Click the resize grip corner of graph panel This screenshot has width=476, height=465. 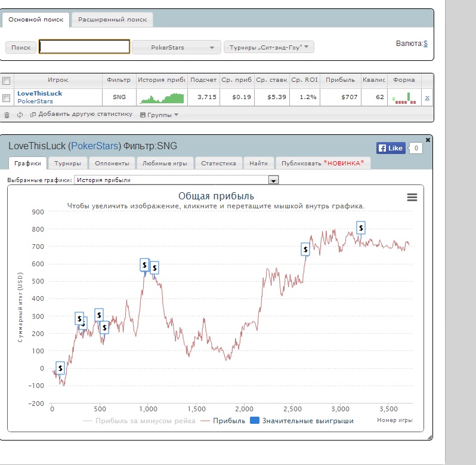pos(429,437)
